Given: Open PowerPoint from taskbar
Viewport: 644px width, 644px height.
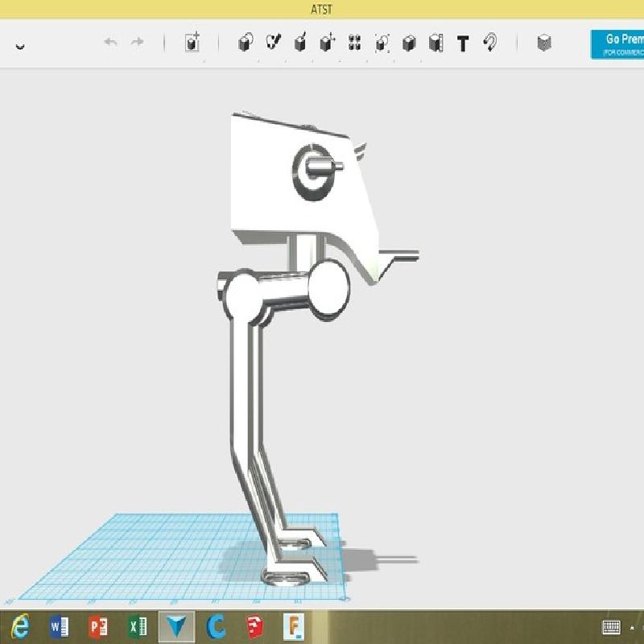Looking at the screenshot, I should pos(97,627).
